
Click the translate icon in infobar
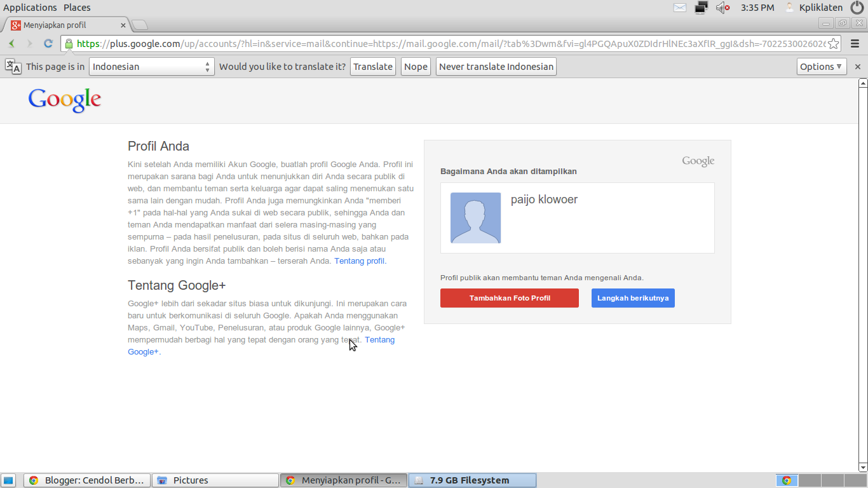[13, 66]
